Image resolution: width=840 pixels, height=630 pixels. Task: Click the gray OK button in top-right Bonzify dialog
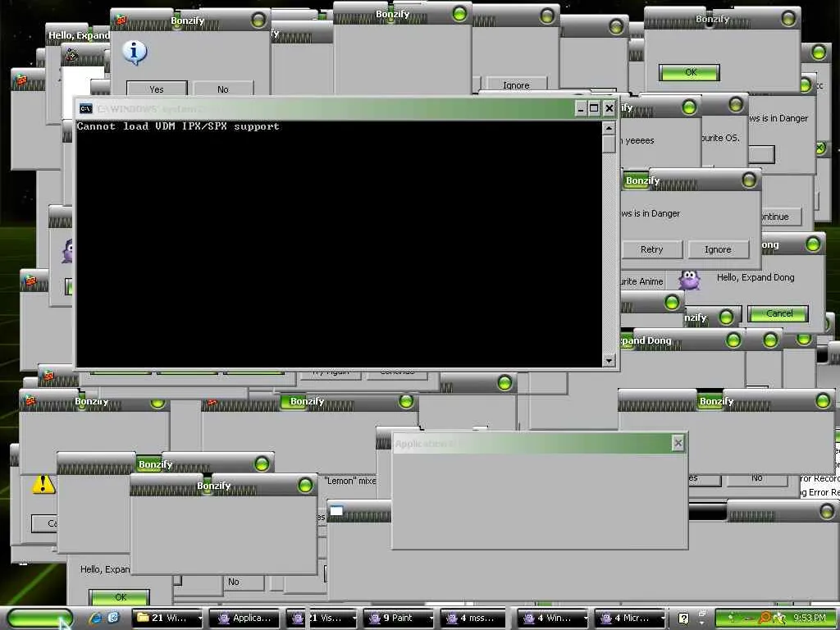click(689, 72)
